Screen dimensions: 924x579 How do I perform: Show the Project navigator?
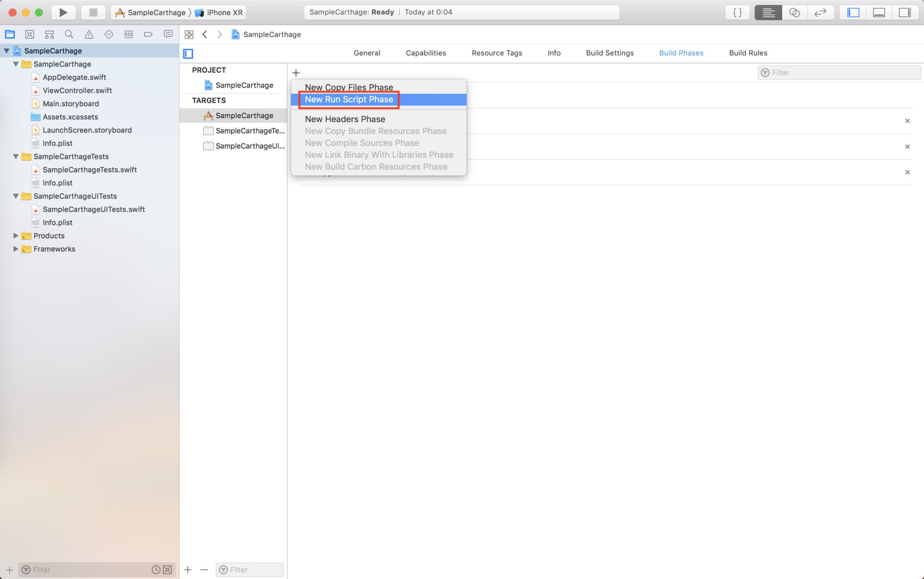coord(10,34)
